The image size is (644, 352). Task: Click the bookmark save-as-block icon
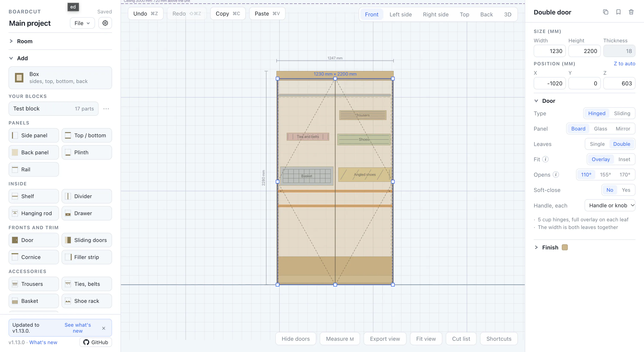(618, 12)
